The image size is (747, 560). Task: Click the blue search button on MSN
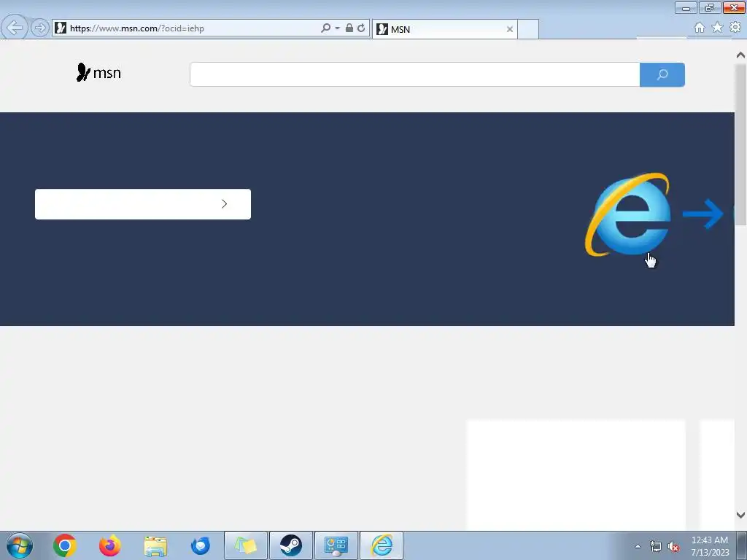tap(662, 75)
